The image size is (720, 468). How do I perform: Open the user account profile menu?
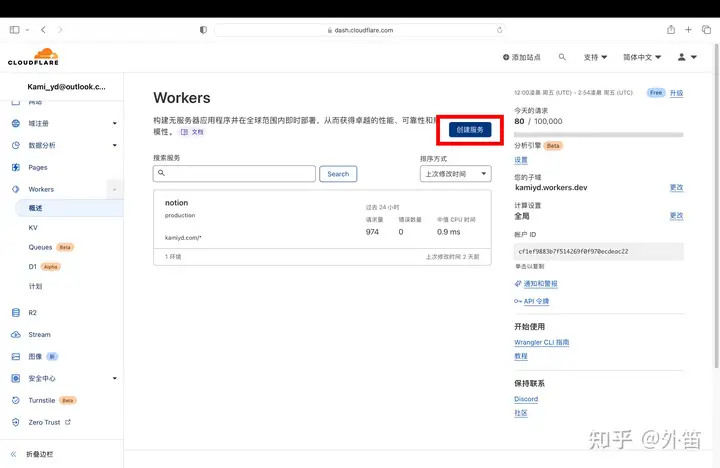(687, 57)
